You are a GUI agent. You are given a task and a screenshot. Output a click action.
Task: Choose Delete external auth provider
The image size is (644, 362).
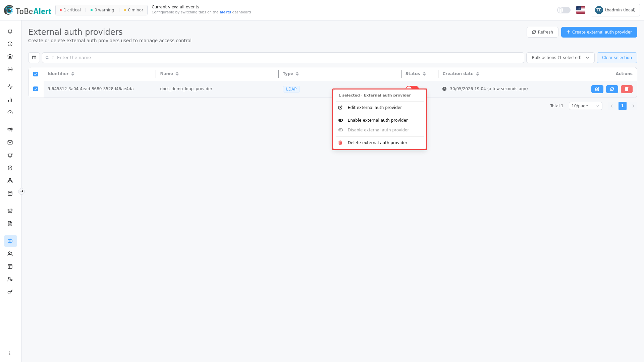click(x=379, y=143)
